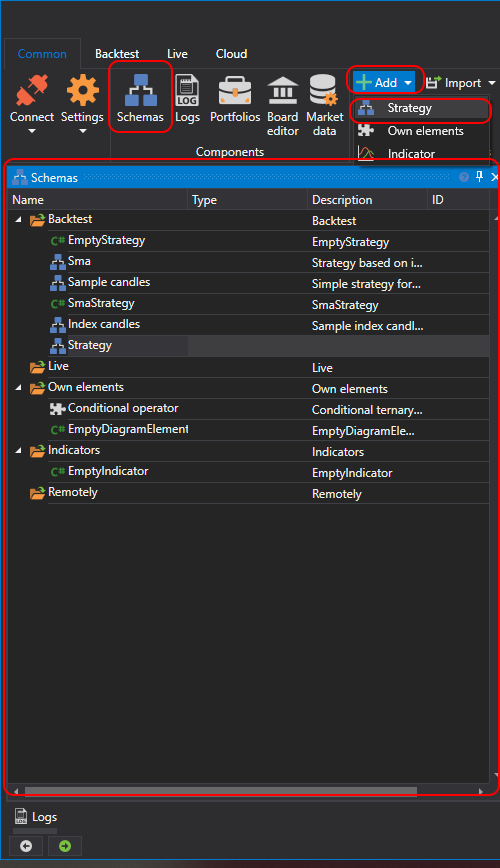Select the Live folder icon
The image size is (500, 868).
coord(37,367)
